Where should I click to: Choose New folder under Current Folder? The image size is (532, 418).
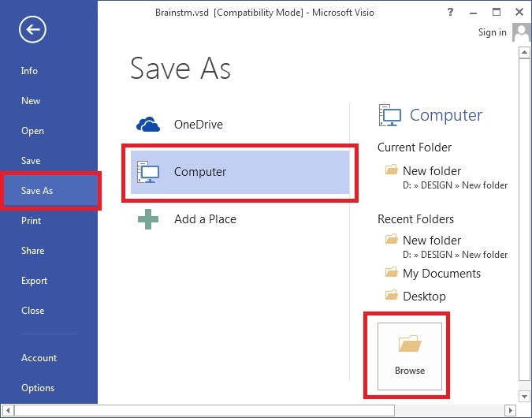pos(432,171)
